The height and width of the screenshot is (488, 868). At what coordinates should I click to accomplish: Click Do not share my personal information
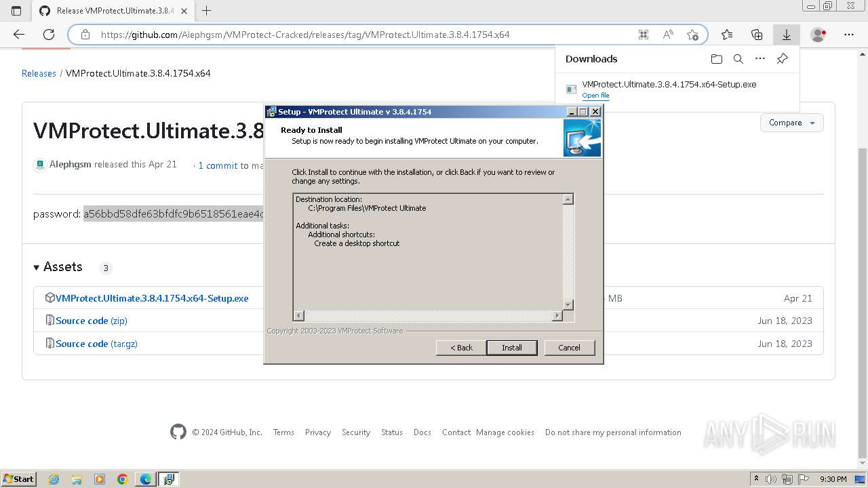click(613, 432)
